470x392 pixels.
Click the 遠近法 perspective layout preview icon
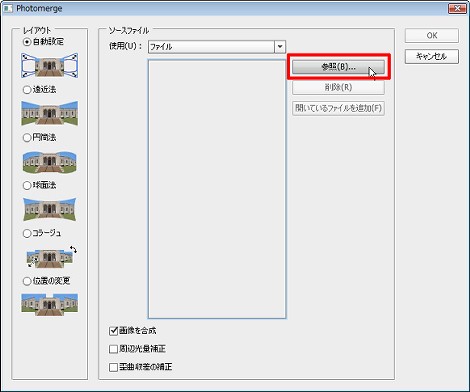coord(50,113)
